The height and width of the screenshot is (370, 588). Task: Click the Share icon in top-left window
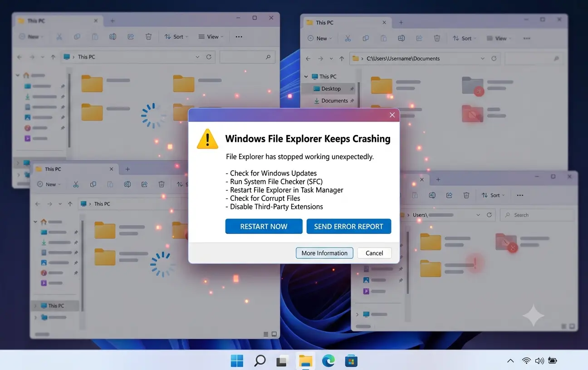point(131,37)
